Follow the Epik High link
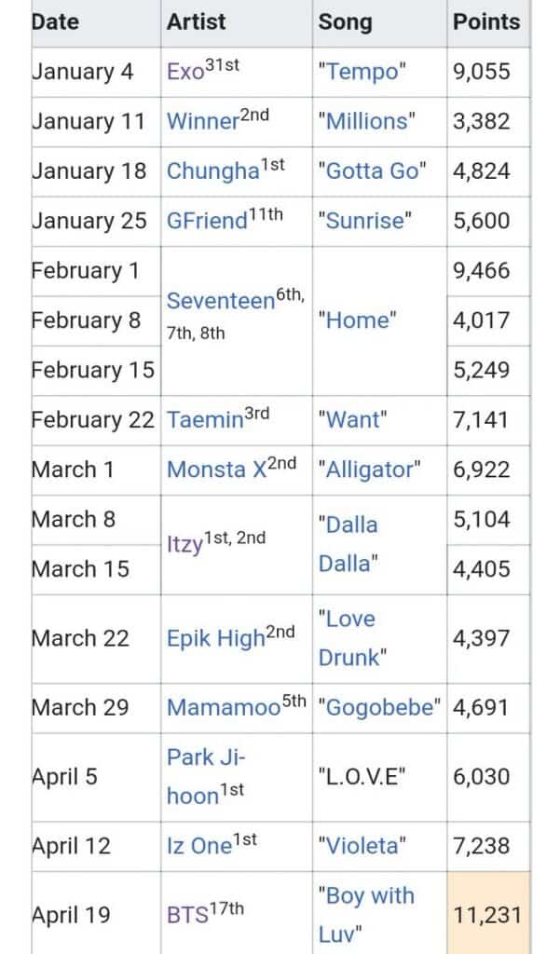Image resolution: width=560 pixels, height=954 pixels. pos(215,638)
